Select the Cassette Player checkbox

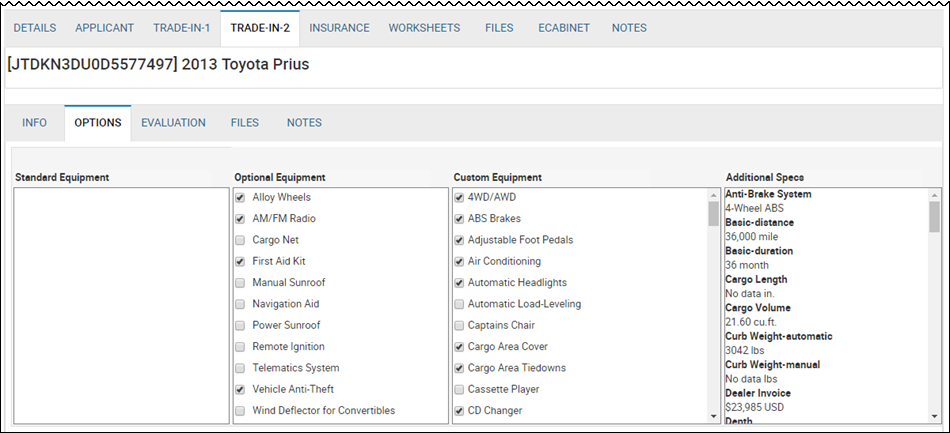[459, 389]
